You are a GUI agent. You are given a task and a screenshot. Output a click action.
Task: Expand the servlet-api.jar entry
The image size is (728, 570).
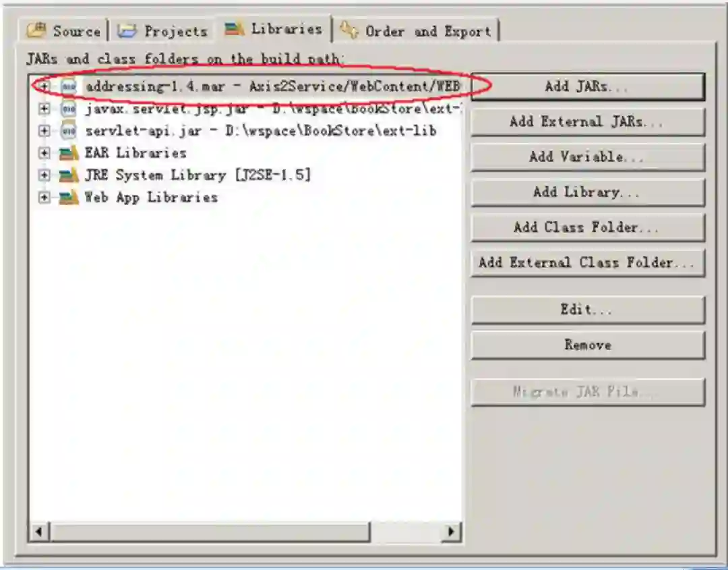point(44,131)
